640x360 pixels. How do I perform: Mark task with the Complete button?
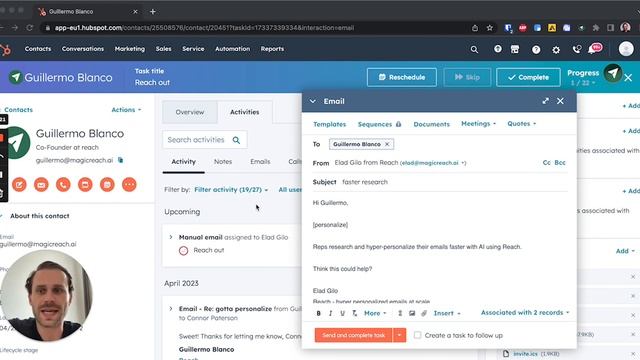tap(528, 77)
